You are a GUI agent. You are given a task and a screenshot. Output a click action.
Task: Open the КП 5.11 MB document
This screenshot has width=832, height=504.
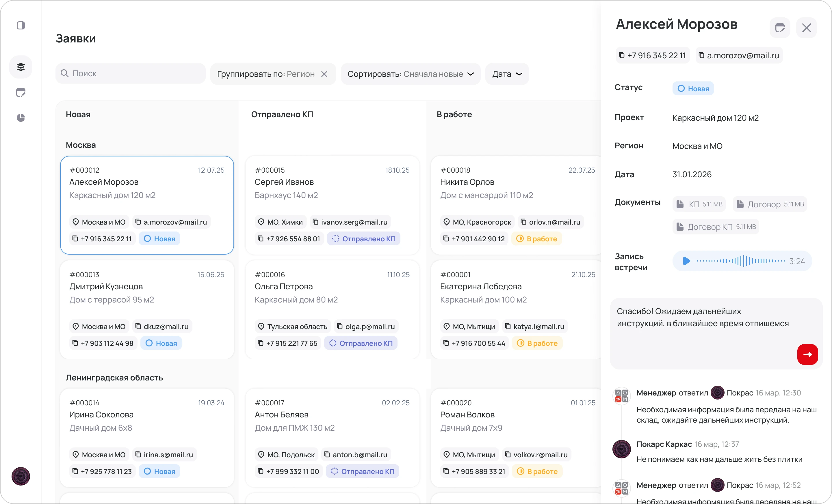[699, 204]
